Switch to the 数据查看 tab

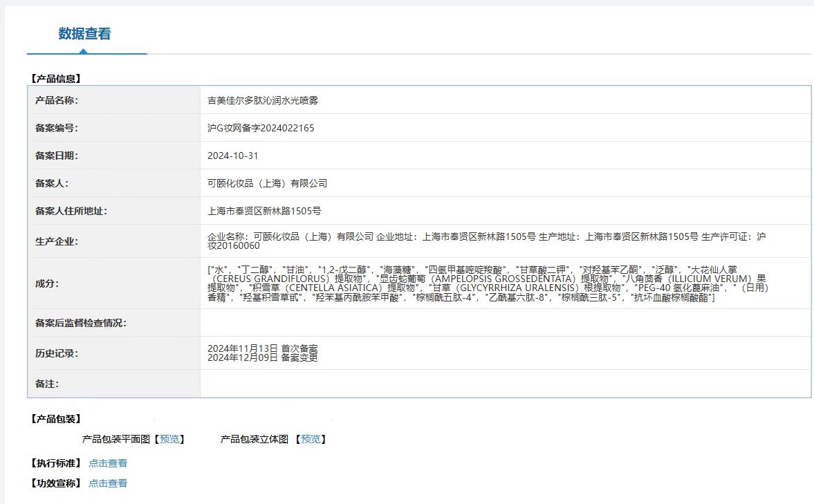point(84,34)
